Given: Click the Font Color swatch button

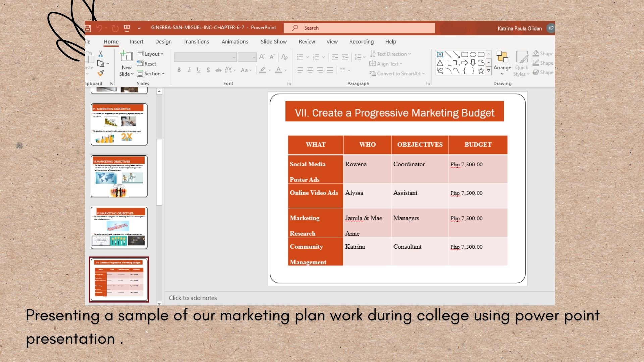Looking at the screenshot, I should tap(278, 70).
